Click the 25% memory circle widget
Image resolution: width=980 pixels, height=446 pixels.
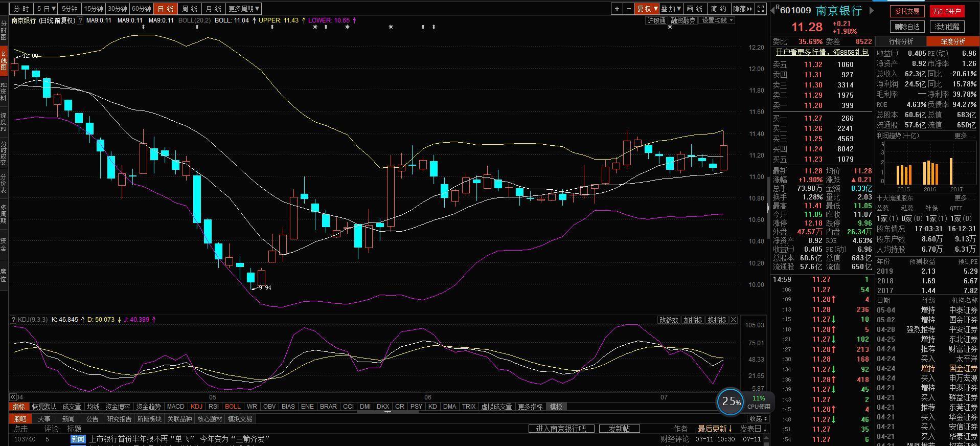click(730, 402)
